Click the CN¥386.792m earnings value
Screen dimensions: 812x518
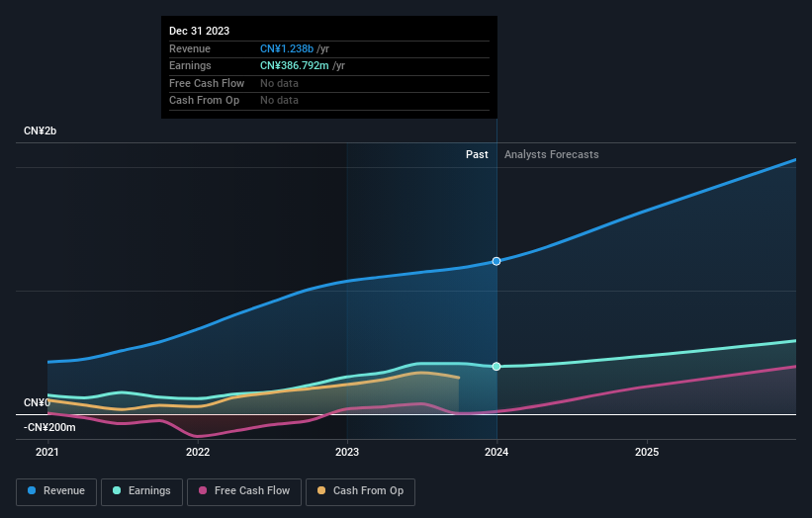[x=295, y=65]
